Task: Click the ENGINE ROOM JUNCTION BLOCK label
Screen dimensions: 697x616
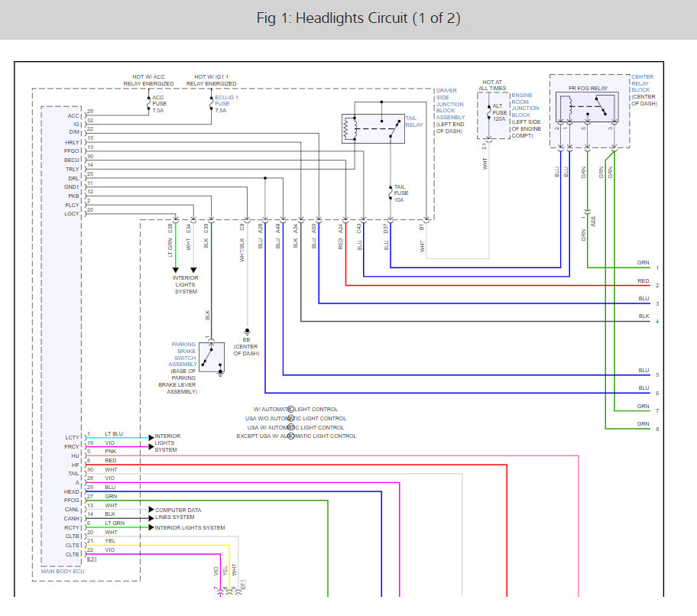Action: [525, 105]
